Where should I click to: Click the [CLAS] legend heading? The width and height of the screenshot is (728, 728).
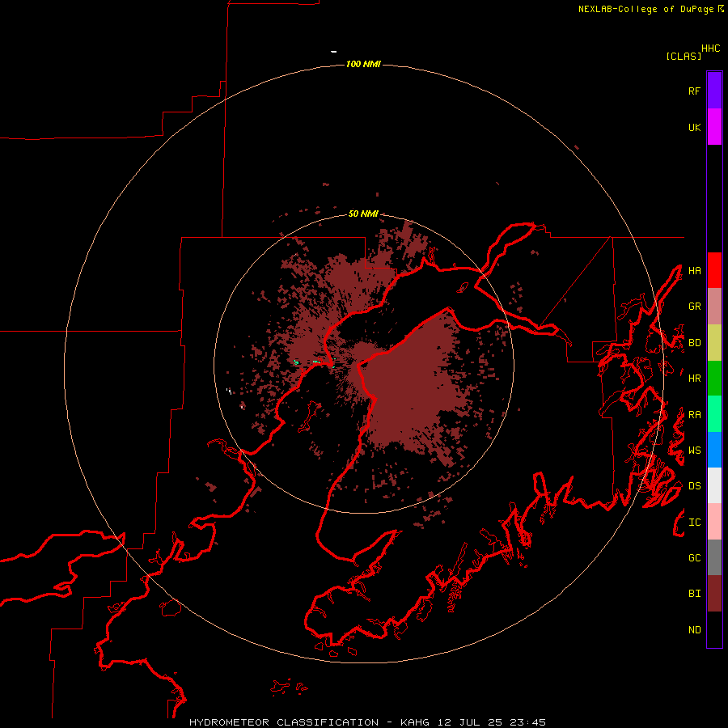coord(684,57)
